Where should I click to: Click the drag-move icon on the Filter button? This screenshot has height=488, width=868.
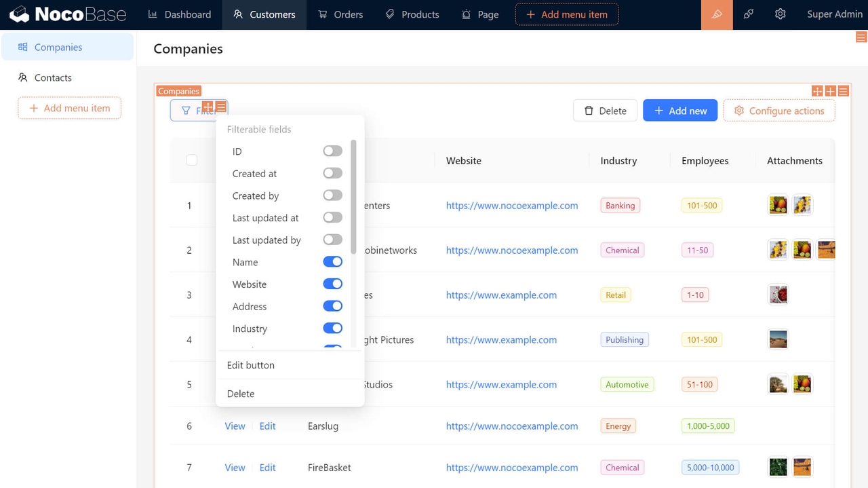pyautogui.click(x=208, y=107)
